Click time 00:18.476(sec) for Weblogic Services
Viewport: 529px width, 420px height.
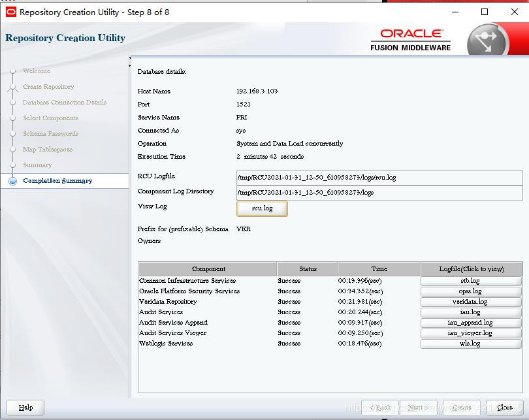pyautogui.click(x=360, y=344)
